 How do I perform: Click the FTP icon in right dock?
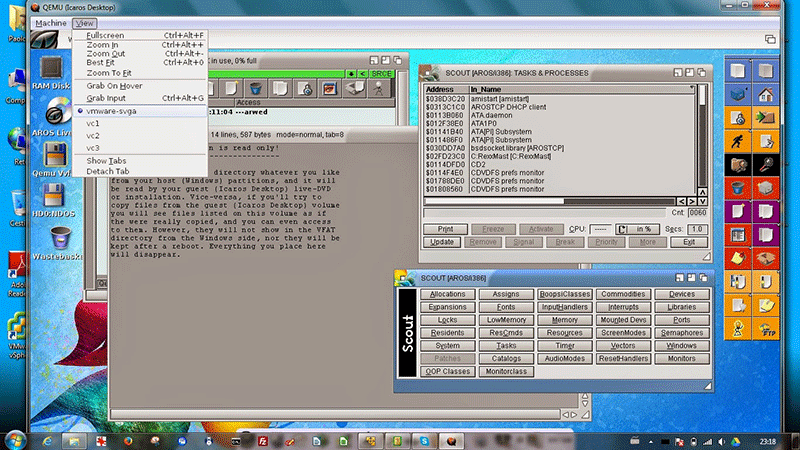coord(765,329)
